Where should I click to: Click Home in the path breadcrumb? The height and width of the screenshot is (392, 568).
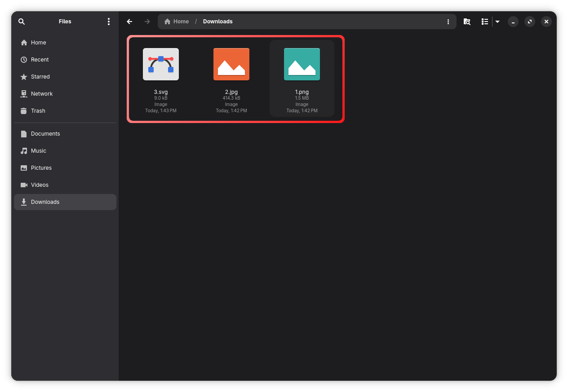(177, 22)
